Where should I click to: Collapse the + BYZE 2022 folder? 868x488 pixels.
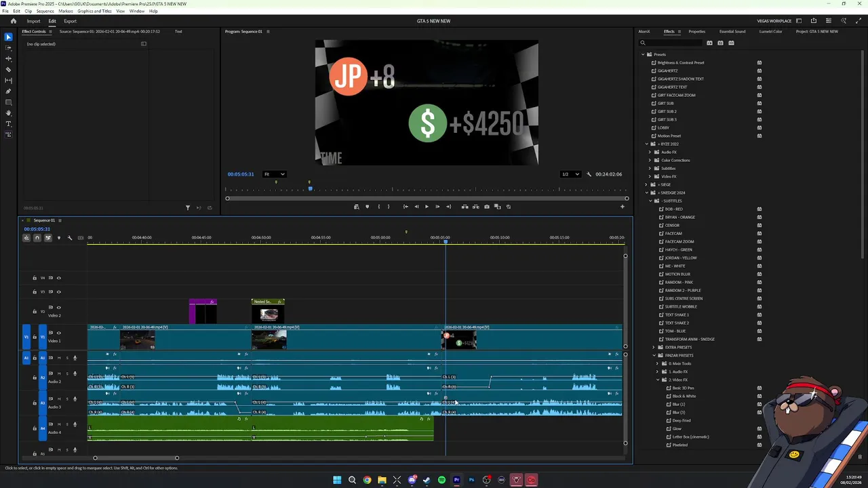(647, 144)
